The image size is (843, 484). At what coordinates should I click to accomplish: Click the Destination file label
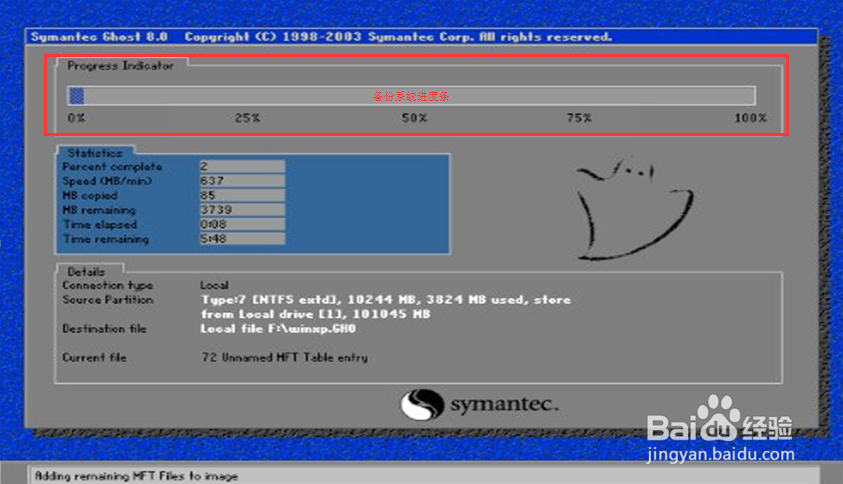point(104,329)
